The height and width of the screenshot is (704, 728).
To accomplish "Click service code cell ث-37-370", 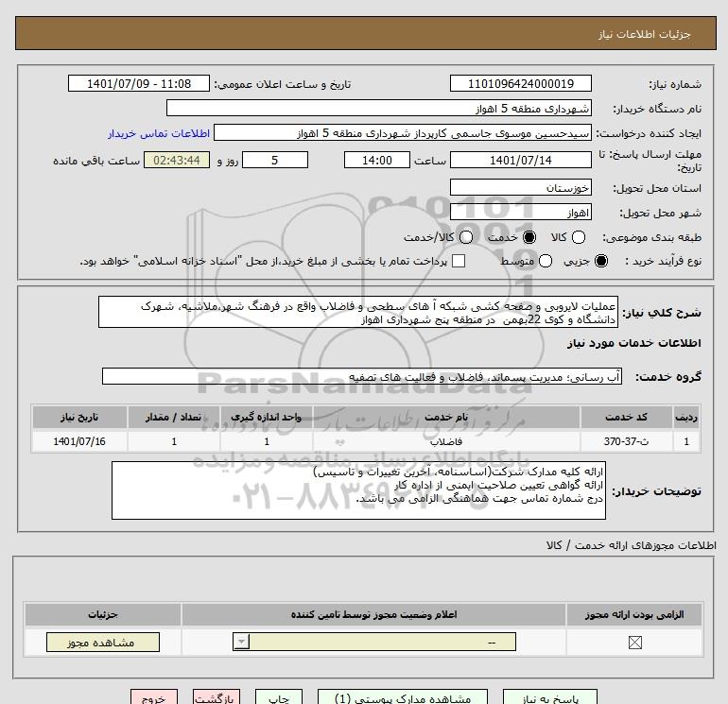I will 626,441.
